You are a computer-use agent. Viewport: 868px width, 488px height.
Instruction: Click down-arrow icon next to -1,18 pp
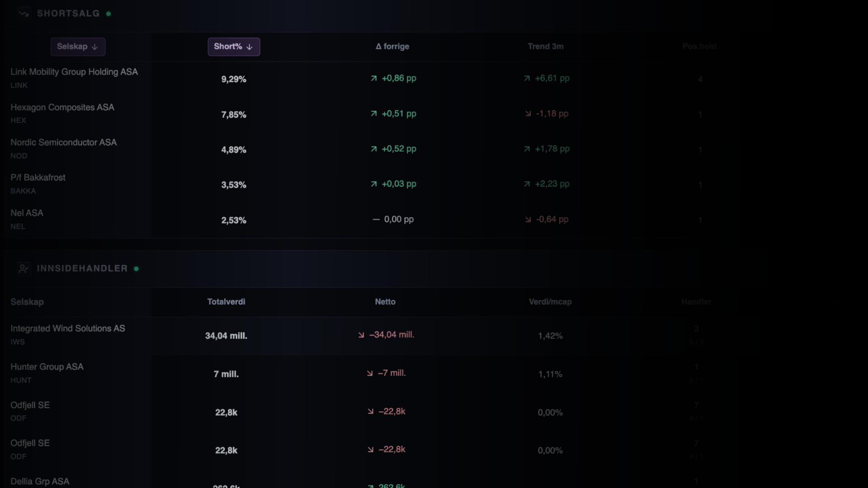528,113
